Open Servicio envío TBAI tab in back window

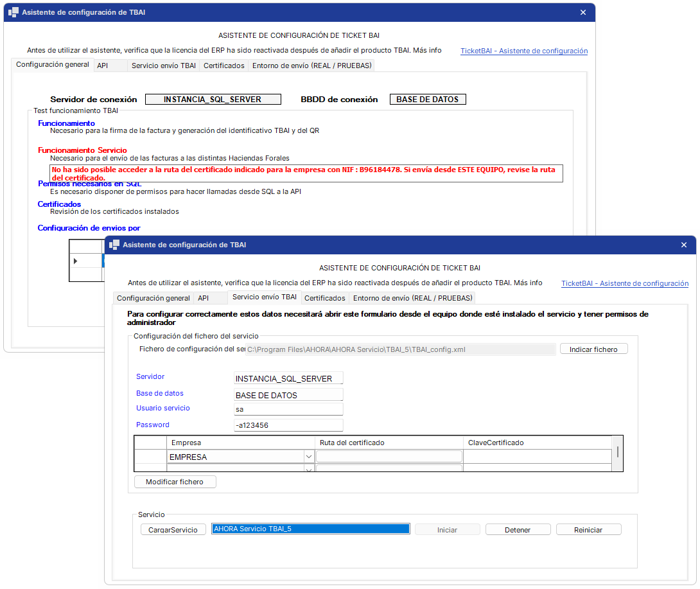pos(163,66)
